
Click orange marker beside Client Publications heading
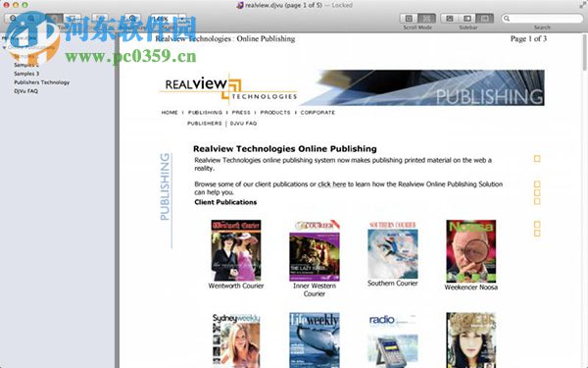537,201
